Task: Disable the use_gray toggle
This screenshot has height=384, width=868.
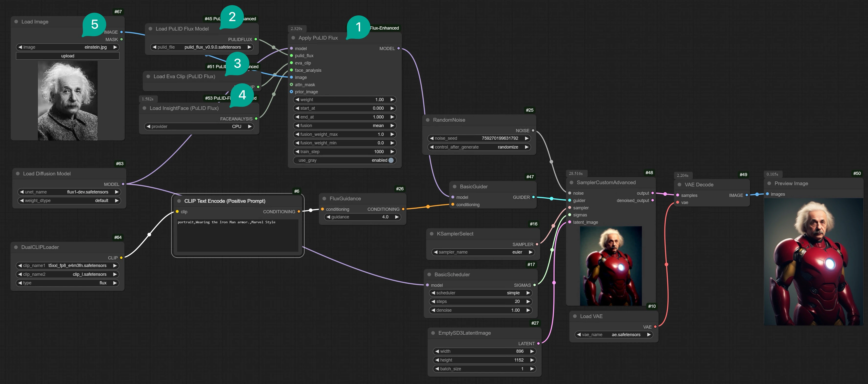Action: [391, 160]
